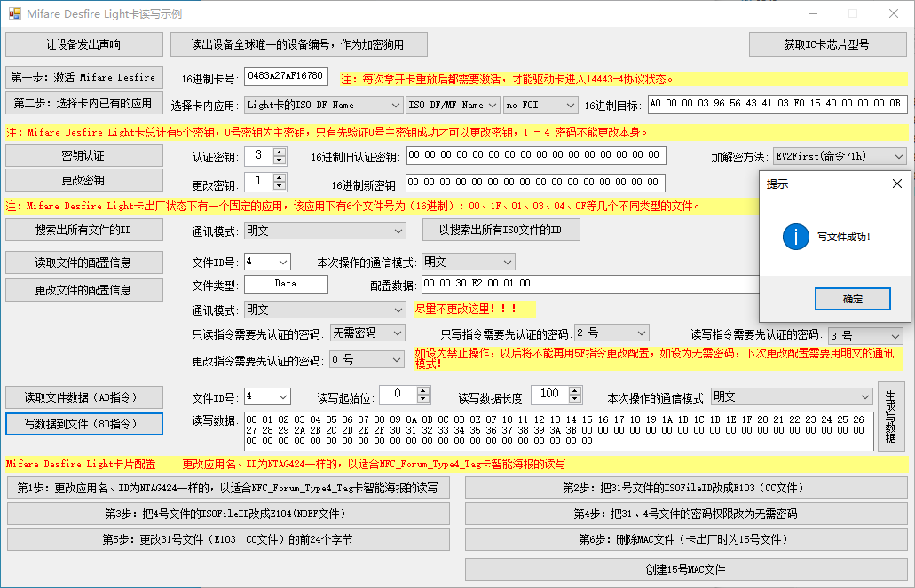Click the blue info icon in dialog
The height and width of the screenshot is (588, 915).
(795, 237)
